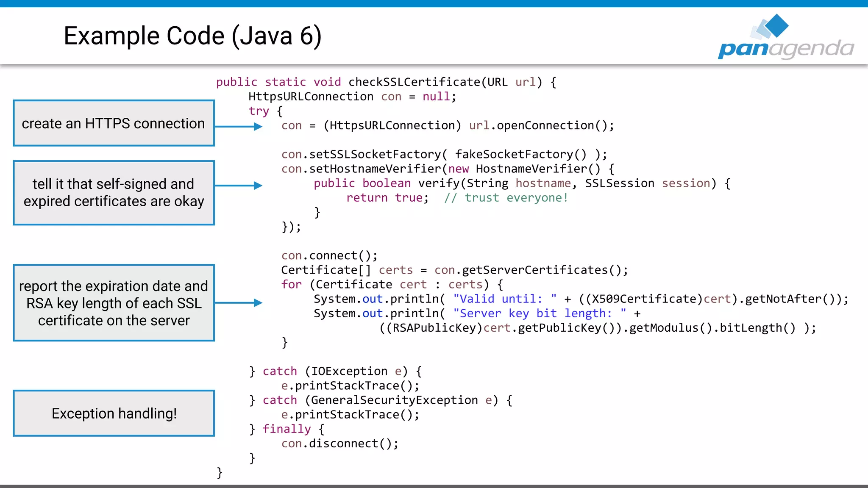Click the blue diamond in the logo
Image resolution: width=868 pixels, height=488 pixels.
pyautogui.click(x=776, y=25)
